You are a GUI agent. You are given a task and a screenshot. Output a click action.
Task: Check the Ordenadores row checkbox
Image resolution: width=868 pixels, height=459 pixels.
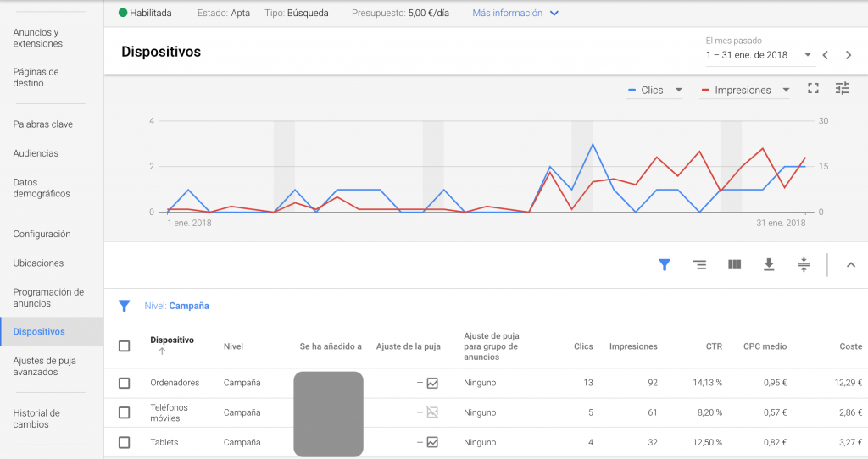[124, 383]
